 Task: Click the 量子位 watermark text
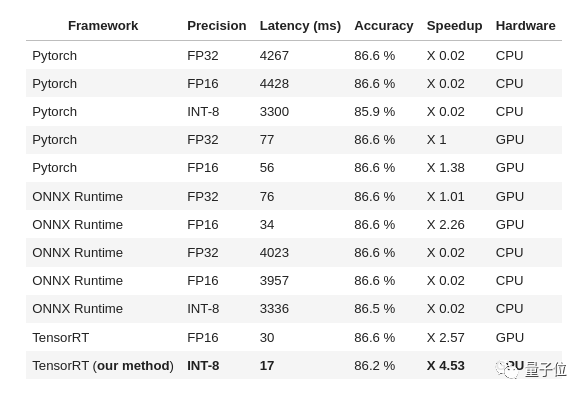545,370
